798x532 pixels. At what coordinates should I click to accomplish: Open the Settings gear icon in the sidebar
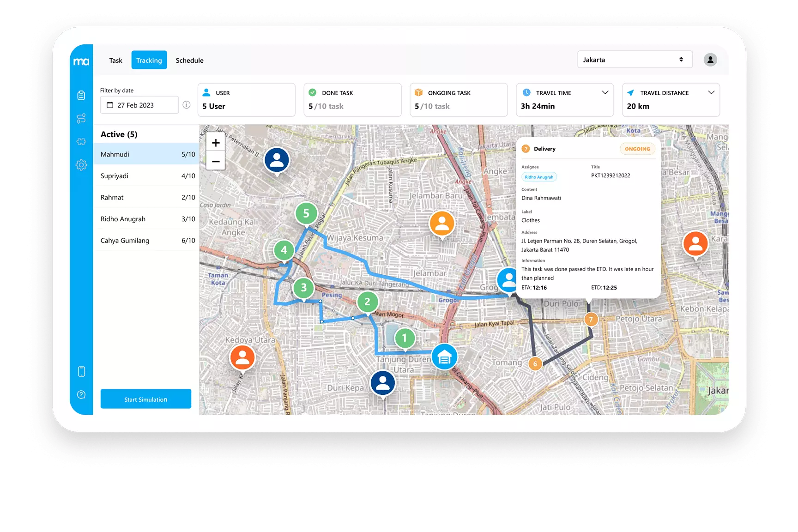(x=81, y=165)
